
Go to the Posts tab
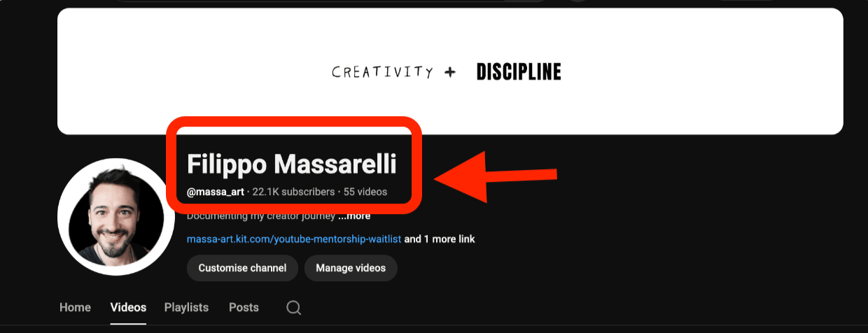[244, 307]
